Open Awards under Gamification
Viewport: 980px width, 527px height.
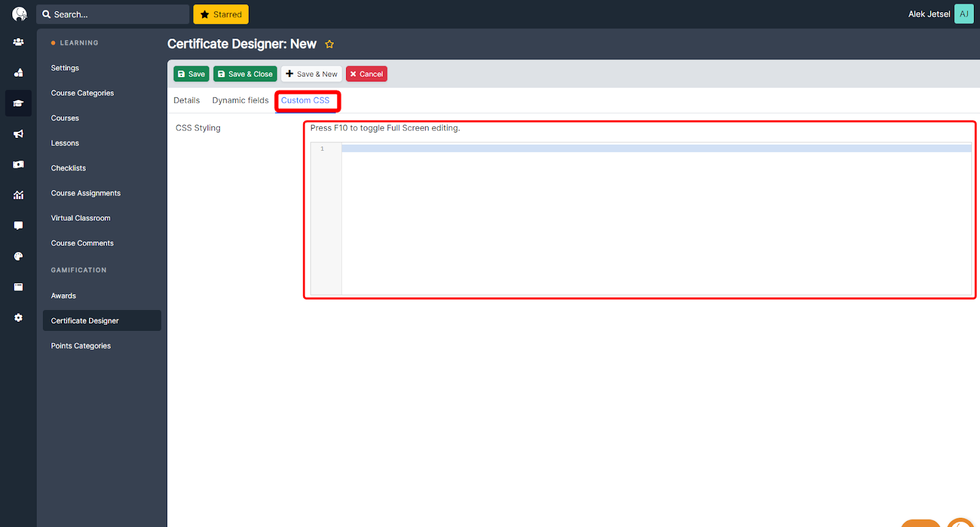(64, 296)
